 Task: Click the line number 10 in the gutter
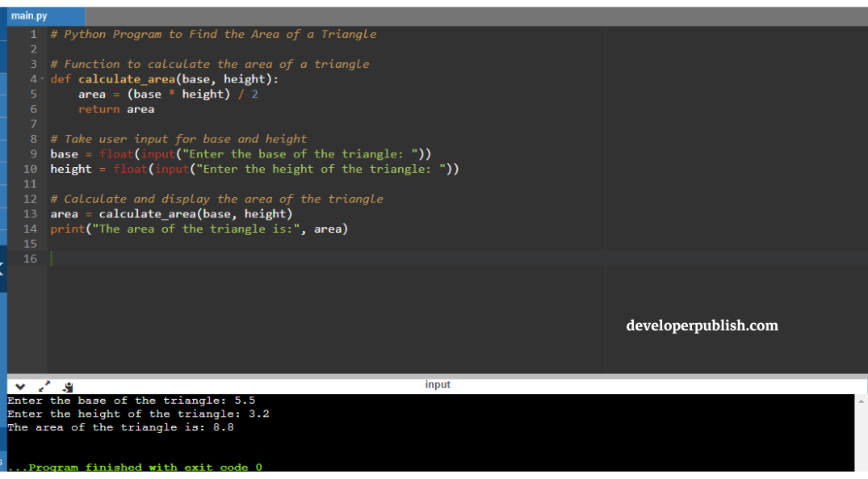(30, 169)
